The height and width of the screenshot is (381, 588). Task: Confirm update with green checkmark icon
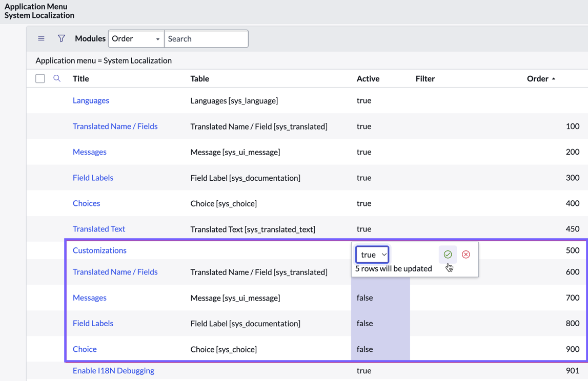(x=448, y=255)
